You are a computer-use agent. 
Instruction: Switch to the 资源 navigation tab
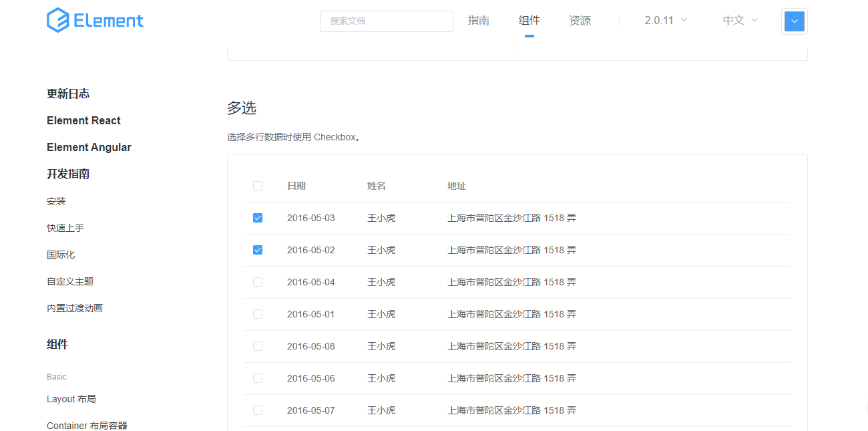[580, 20]
